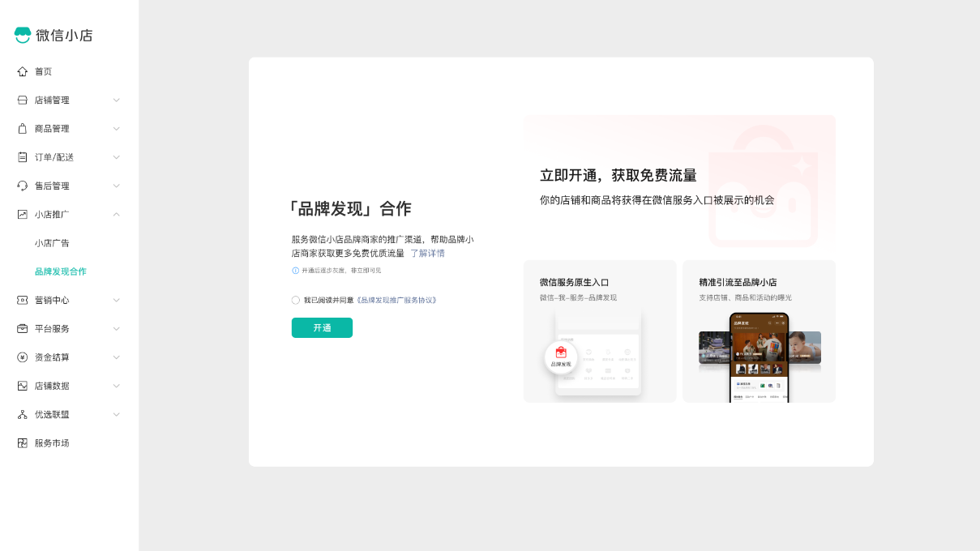Open the 品牌发现推广服务协议 agreement link
The image size is (980, 551).
(396, 300)
